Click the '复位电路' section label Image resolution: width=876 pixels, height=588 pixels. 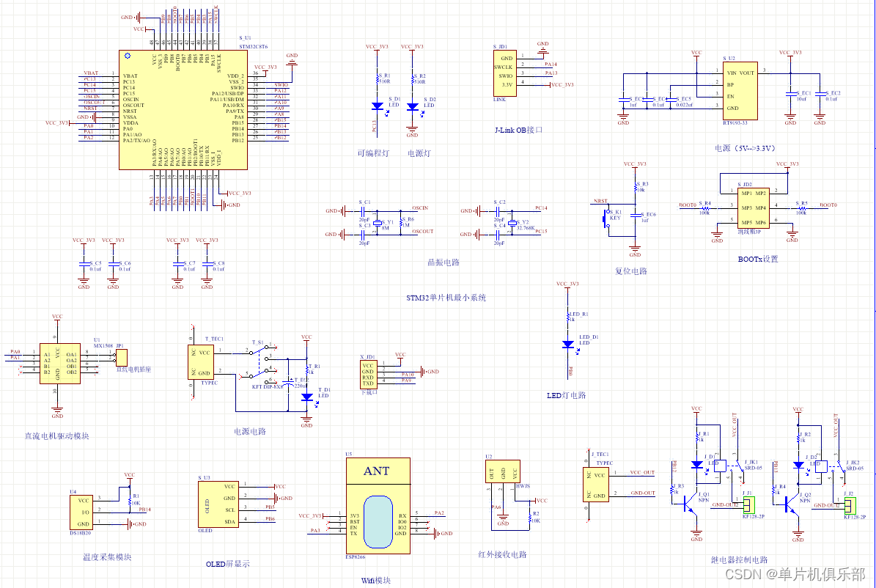point(630,271)
